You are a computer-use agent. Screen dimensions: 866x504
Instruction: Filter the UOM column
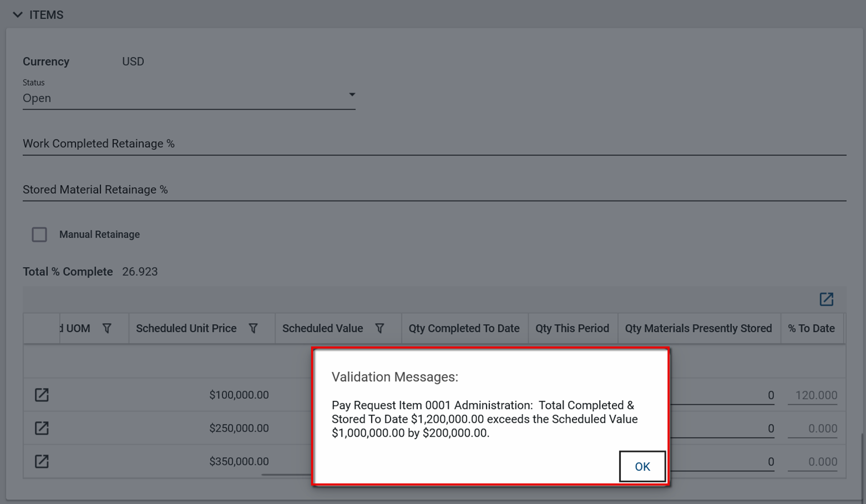[107, 328]
